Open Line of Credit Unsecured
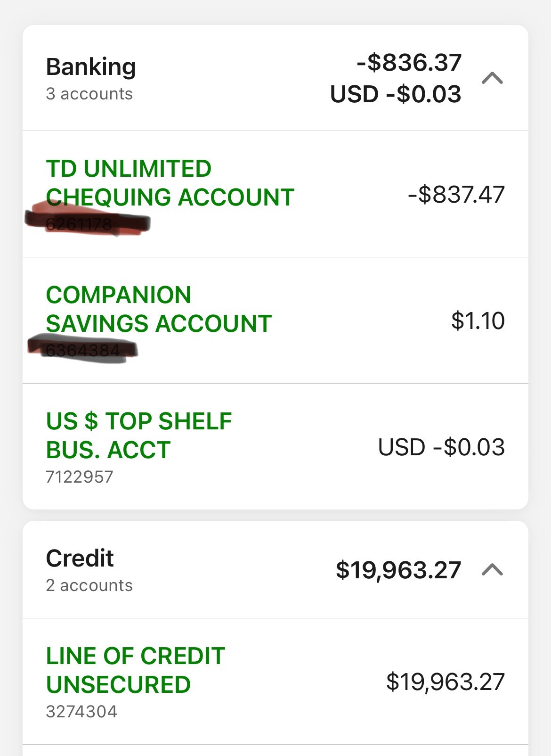Screen dimensions: 551x756 (x=136, y=670)
